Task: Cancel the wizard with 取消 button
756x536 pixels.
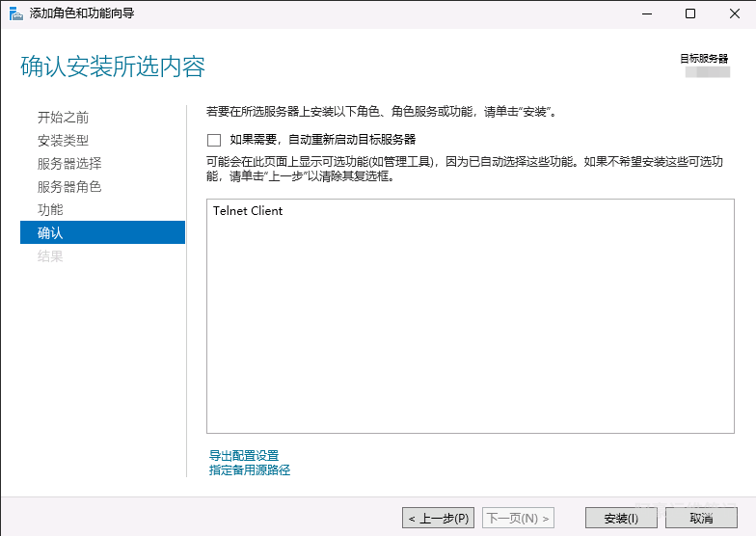Action: click(701, 519)
